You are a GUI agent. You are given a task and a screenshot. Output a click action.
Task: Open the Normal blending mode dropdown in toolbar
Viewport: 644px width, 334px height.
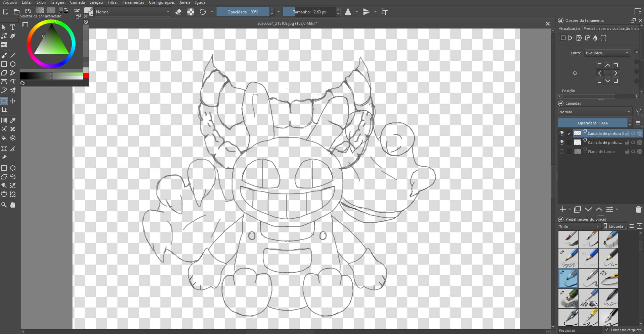point(133,12)
